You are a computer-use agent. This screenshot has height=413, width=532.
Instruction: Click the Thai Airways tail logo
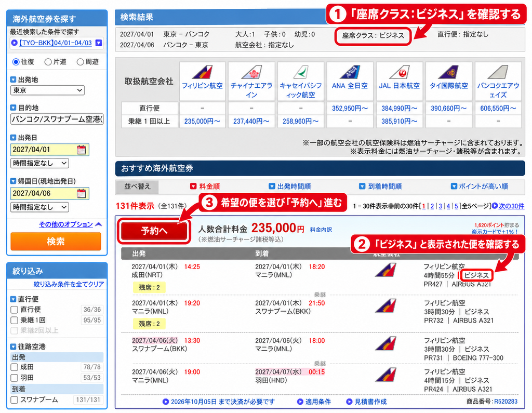[448, 72]
